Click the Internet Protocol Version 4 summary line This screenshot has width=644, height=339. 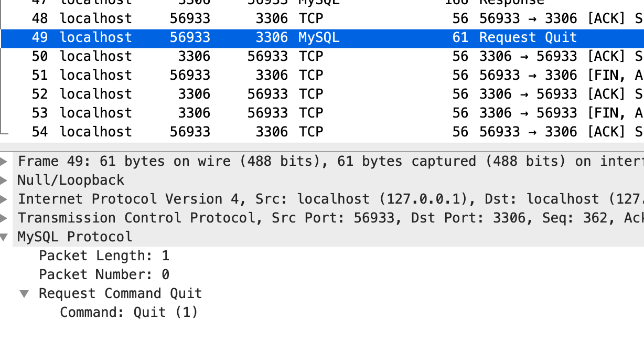[210, 199]
